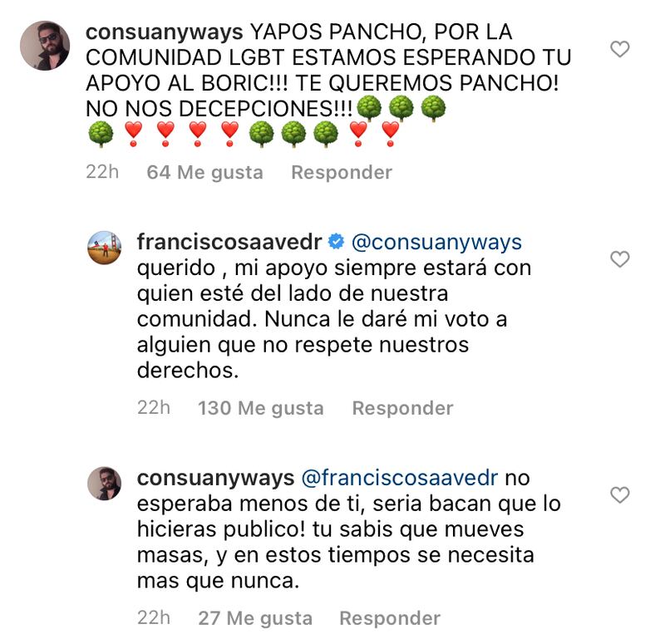Open consuanyways avatar on last reply
The width and height of the screenshot is (665, 644).
[105, 484]
